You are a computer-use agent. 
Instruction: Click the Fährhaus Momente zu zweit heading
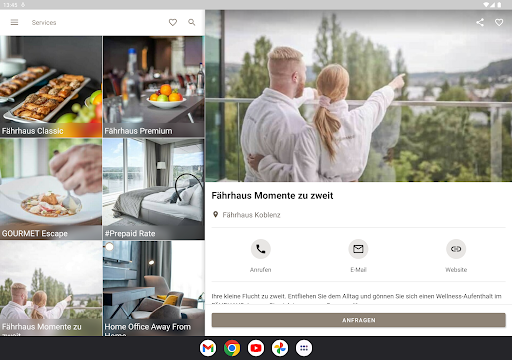[272, 196]
